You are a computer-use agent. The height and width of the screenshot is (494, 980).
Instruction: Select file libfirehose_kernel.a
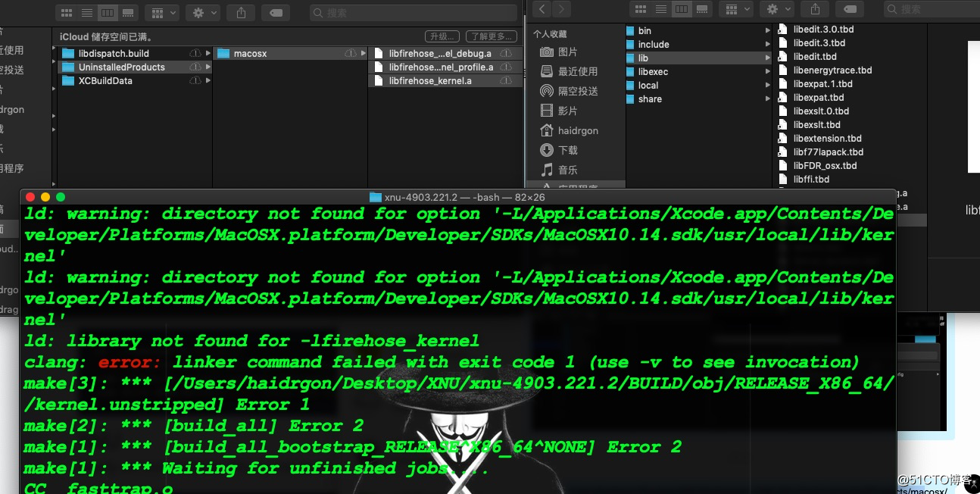(x=430, y=80)
